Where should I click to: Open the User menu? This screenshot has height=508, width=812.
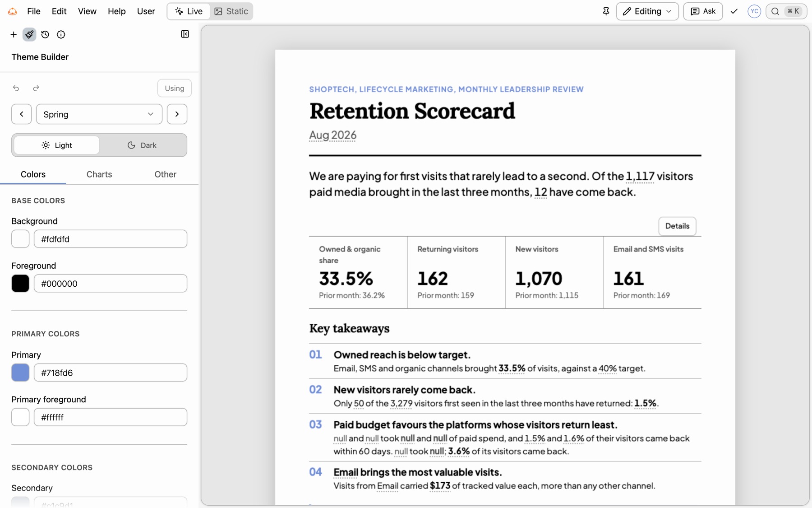click(146, 11)
